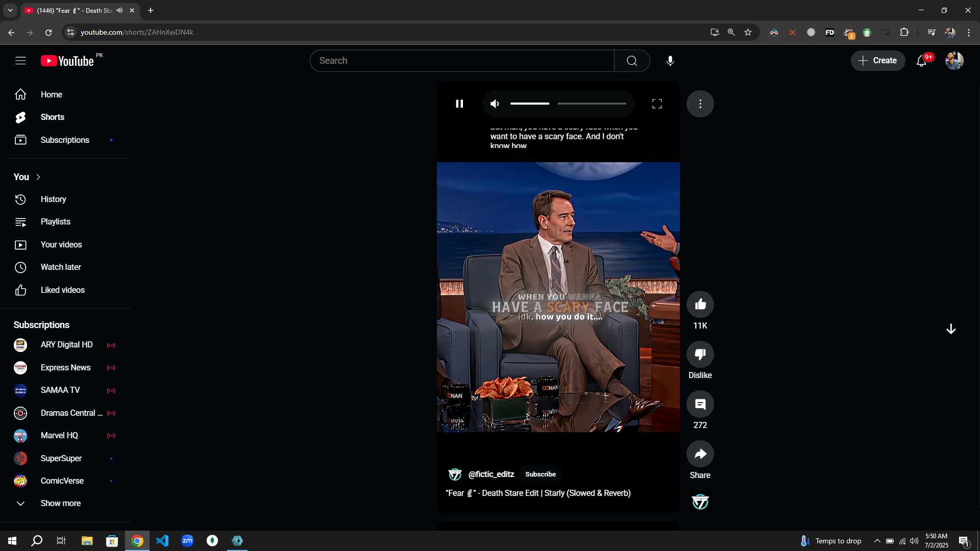View site information icon in address bar

pos(70,32)
